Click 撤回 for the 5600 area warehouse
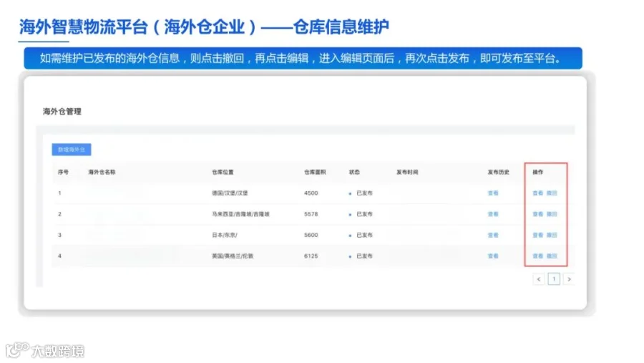 (x=552, y=235)
